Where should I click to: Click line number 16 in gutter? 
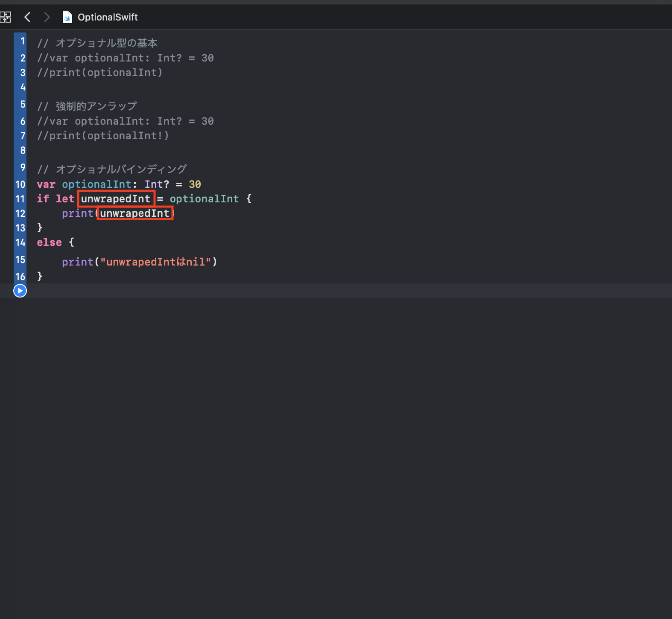[20, 277]
